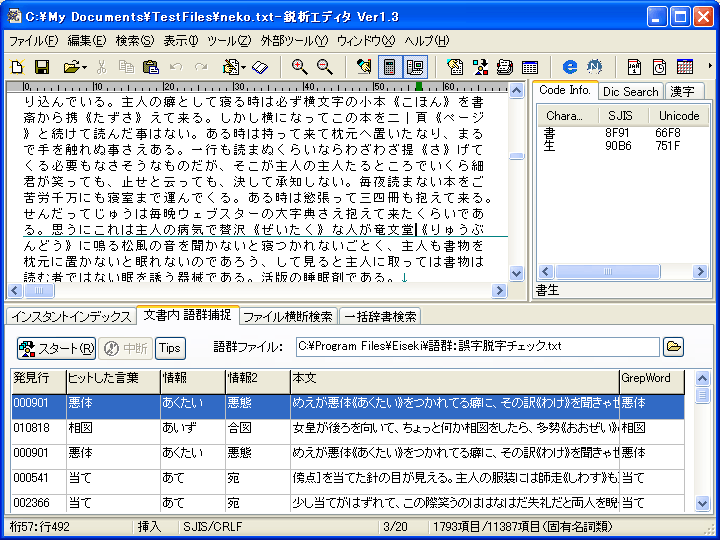Image resolution: width=720 pixels, height=540 pixels.
Task: Browse for 語群 file with folder button
Action: tap(673, 347)
